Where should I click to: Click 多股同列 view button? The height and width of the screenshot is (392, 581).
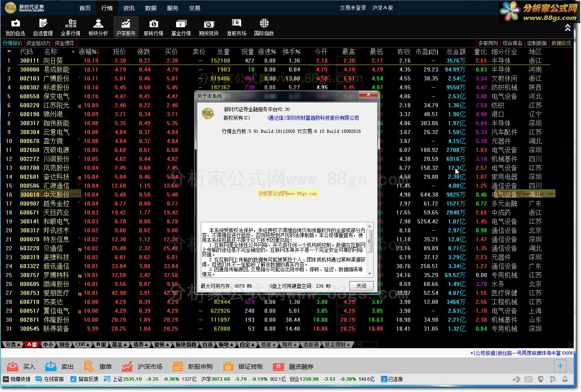(x=488, y=43)
